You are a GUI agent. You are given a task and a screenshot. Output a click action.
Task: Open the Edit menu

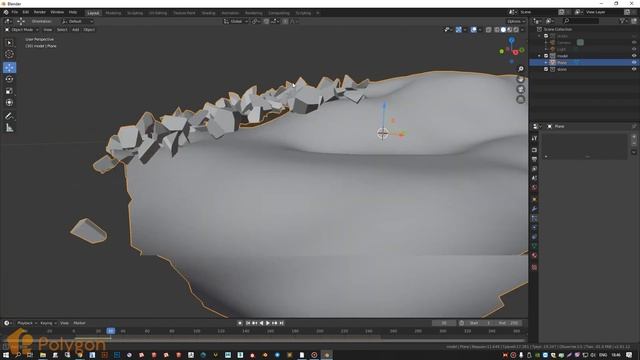pyautogui.click(x=26, y=12)
